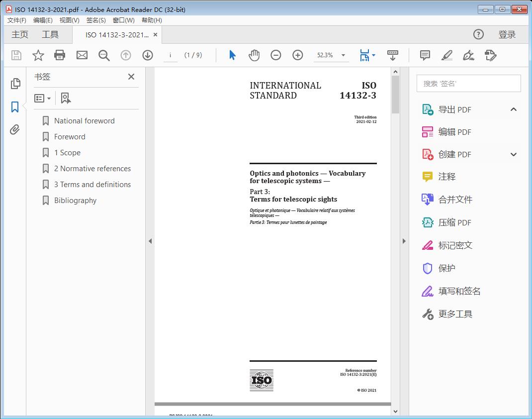Image resolution: width=532 pixels, height=419 pixels.
Task: Click the tools search input field
Action: pyautogui.click(x=468, y=84)
